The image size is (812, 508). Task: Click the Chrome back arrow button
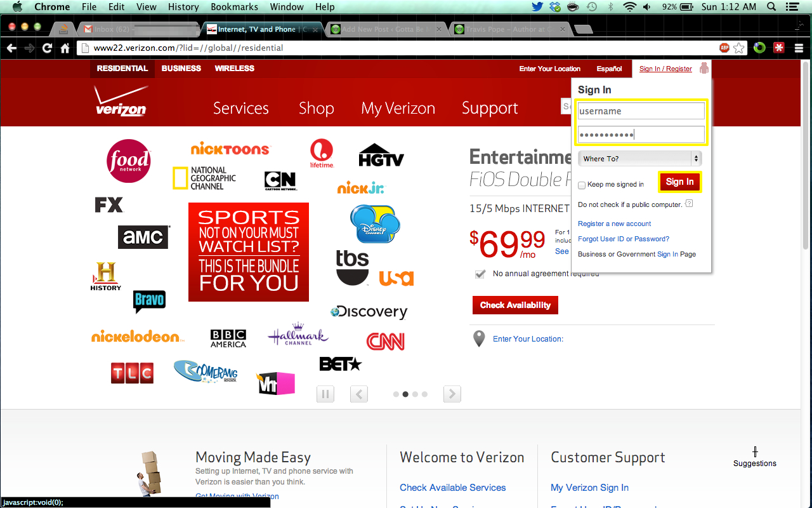pos(11,48)
